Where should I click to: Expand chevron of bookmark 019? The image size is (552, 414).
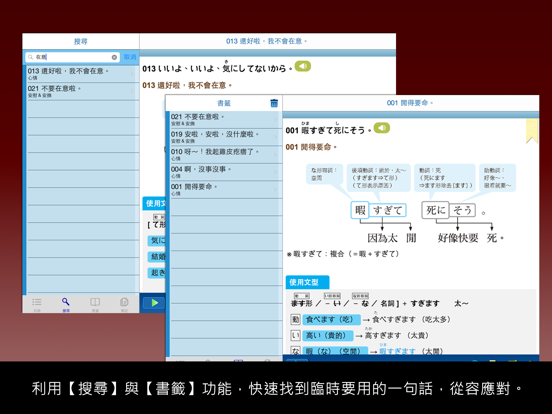(x=275, y=137)
